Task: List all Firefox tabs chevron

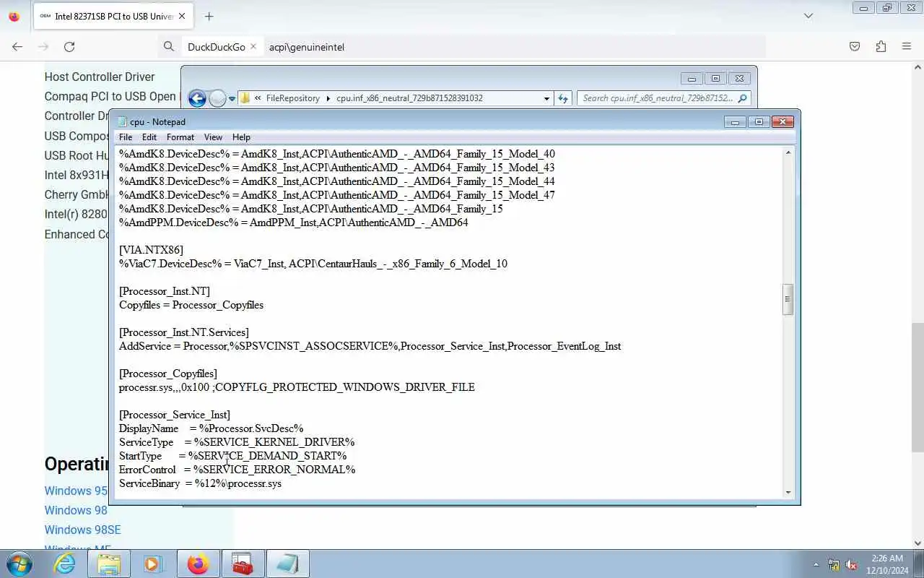Action: [x=808, y=16]
